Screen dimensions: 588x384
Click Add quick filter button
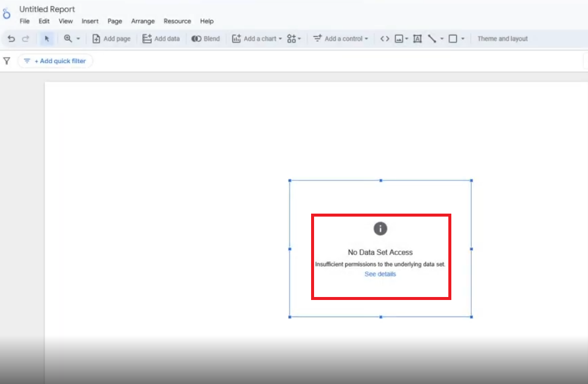55,61
